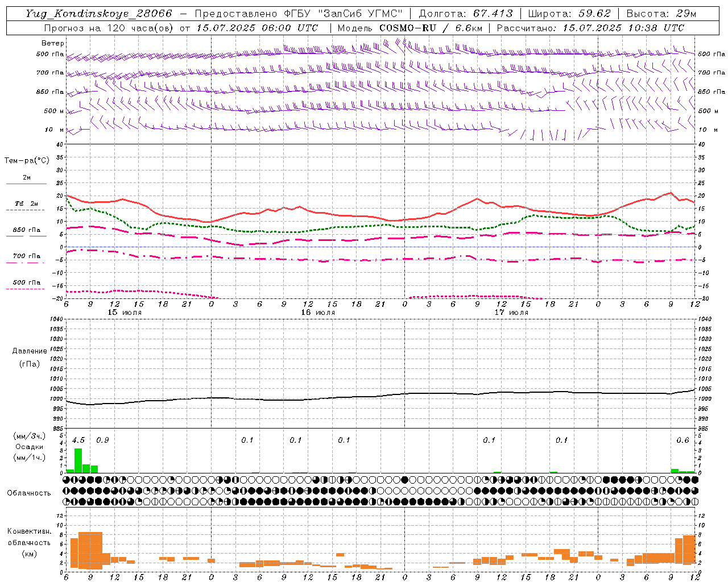Click the Облачность row label
Image resolution: width=728 pixels, height=582 pixels.
pyautogui.click(x=29, y=493)
